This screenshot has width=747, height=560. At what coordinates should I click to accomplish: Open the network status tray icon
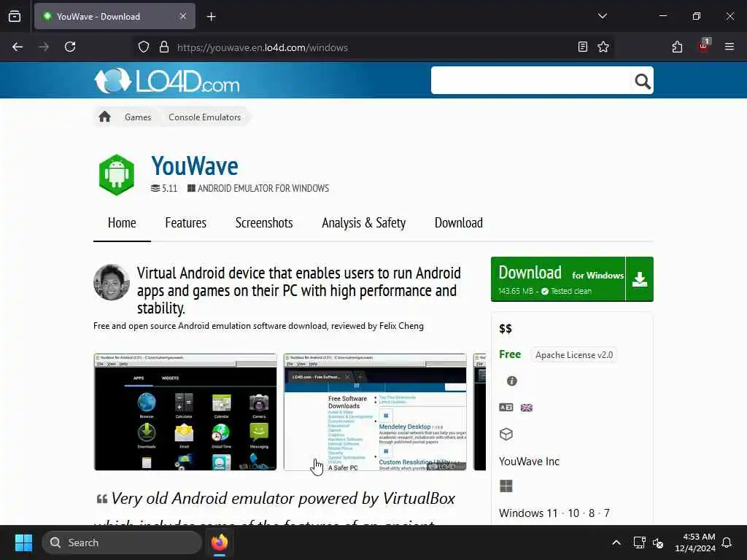tap(639, 542)
